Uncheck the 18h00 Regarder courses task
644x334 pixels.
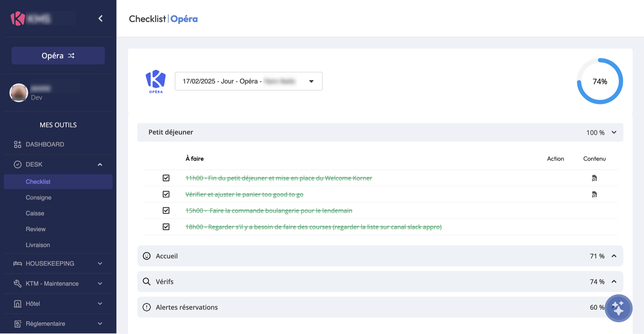coord(166,227)
